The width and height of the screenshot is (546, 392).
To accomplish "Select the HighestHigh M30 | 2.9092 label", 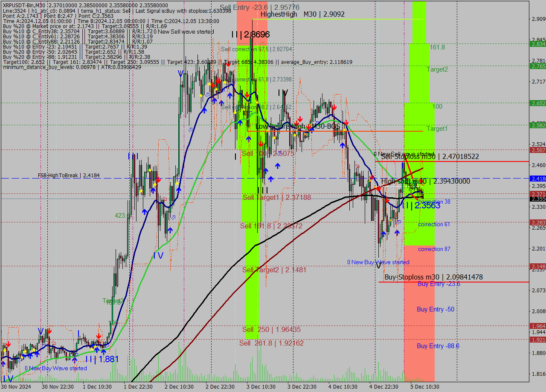I will (x=302, y=14).
